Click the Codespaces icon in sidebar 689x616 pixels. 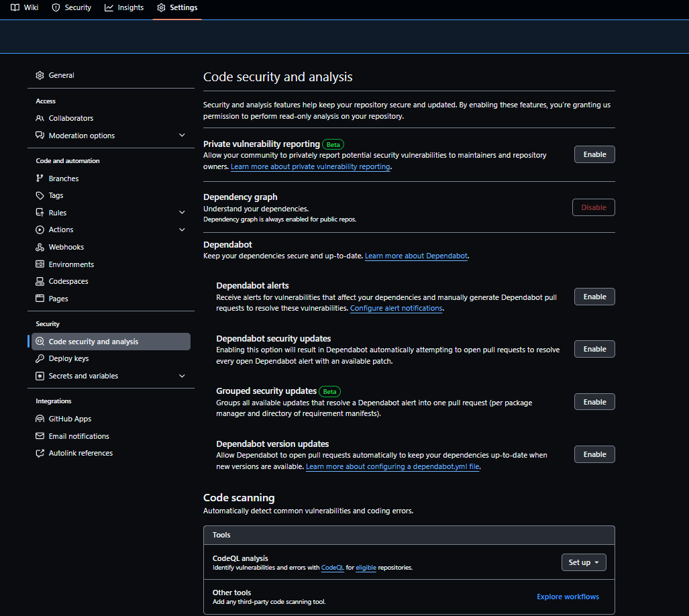coord(40,281)
